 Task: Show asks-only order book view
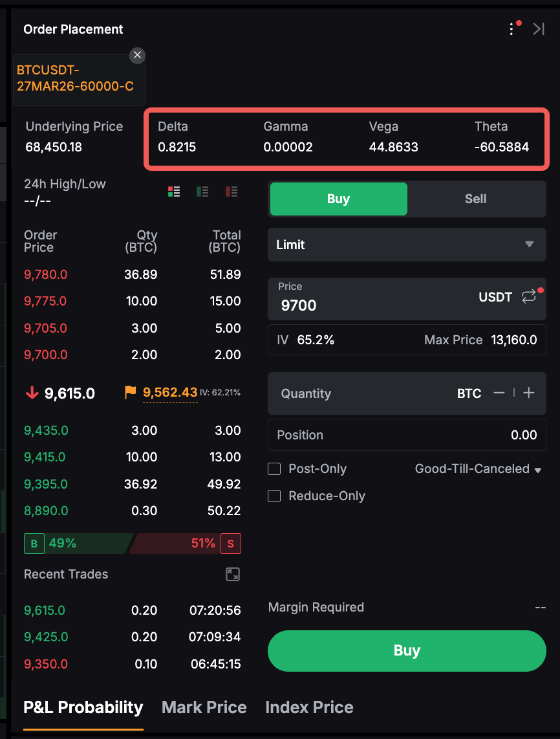tap(232, 192)
